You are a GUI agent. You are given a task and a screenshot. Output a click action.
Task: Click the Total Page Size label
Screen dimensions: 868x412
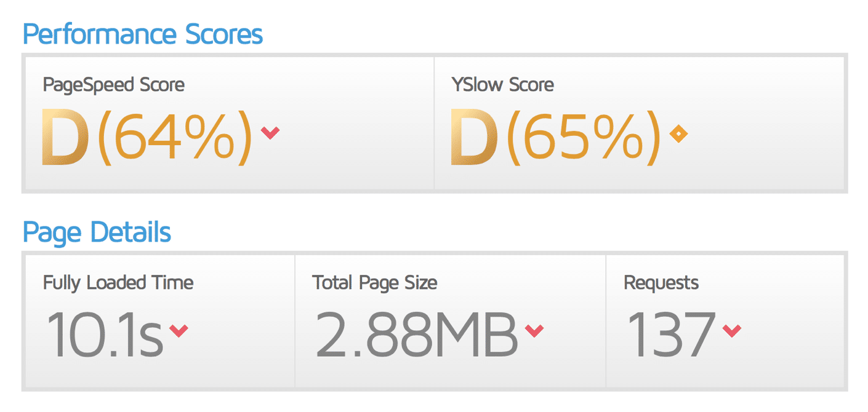click(x=375, y=283)
